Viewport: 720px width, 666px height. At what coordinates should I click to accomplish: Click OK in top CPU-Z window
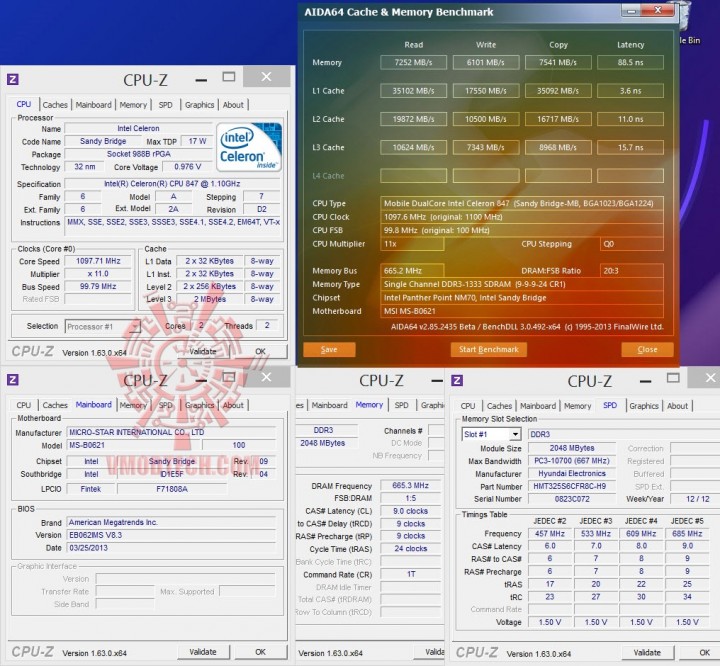click(260, 351)
